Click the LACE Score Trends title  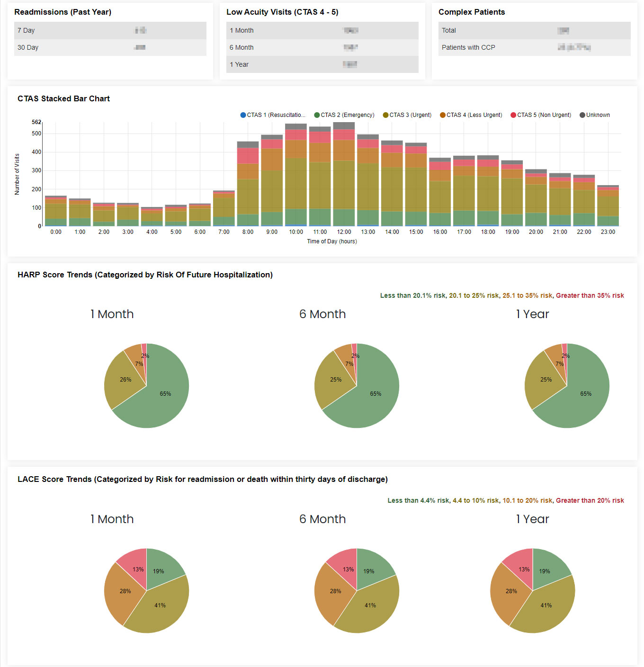203,479
